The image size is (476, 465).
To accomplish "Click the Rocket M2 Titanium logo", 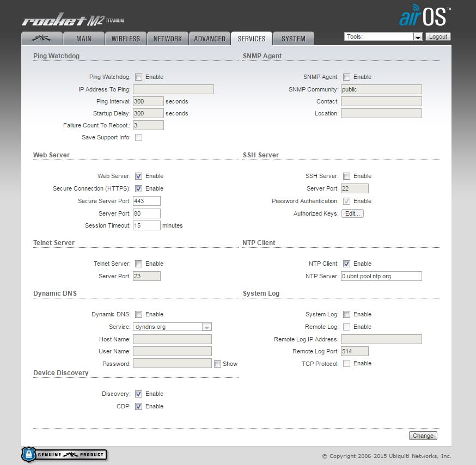I will coord(73,20).
